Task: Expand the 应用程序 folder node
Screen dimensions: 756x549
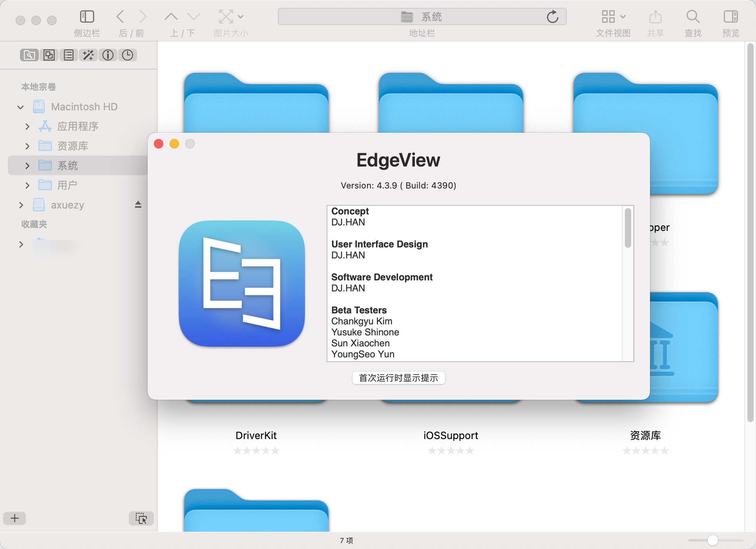Action: (27, 126)
